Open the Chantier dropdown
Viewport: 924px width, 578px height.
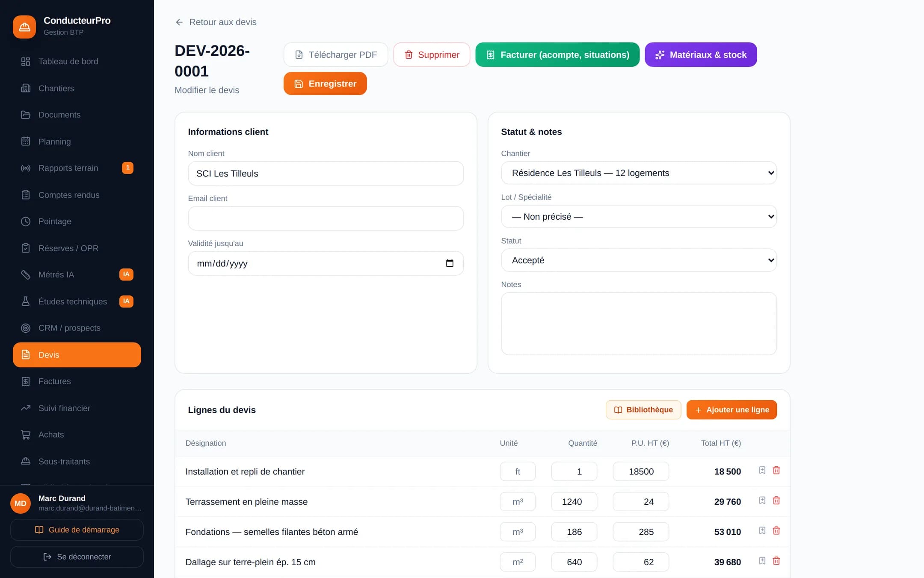(639, 173)
